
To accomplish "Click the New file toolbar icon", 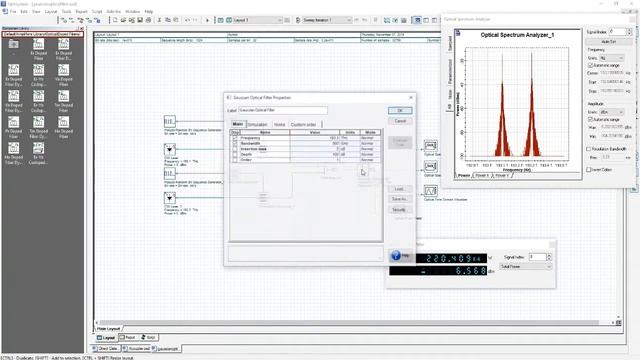I will 115,20.
